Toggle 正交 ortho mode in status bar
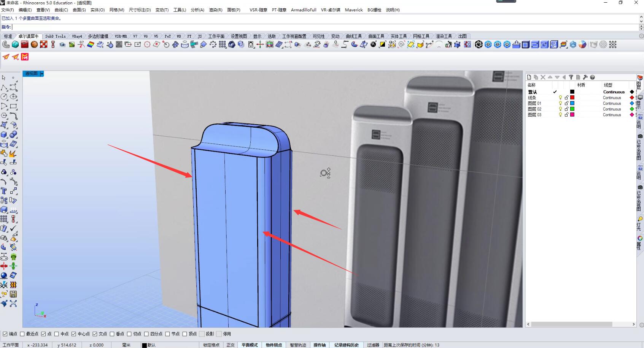Viewport: 644px width, 348px height. coord(231,345)
